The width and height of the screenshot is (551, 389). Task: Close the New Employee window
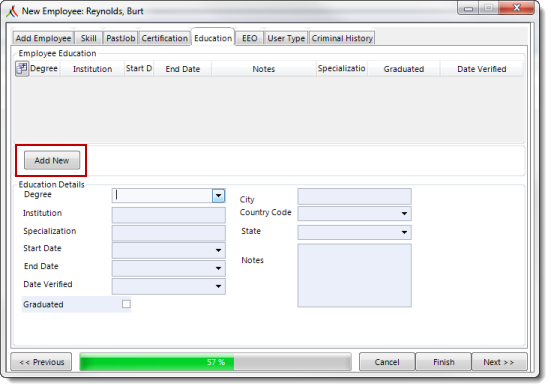click(517, 8)
